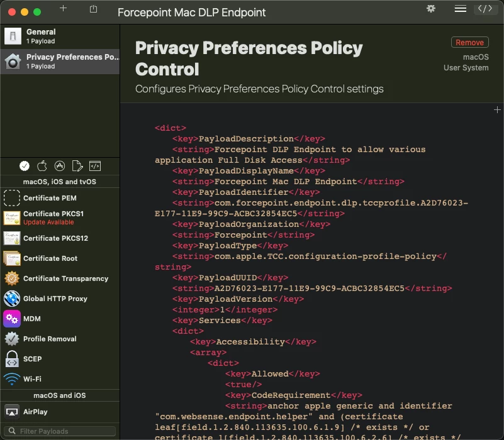
Task: Click the plus icon in title bar
Action: coord(63,8)
